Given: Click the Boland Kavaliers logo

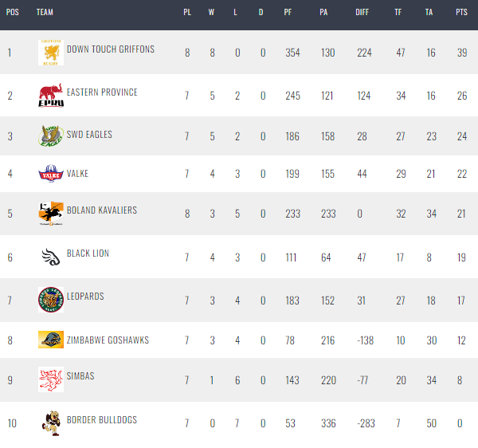Looking at the screenshot, I should point(51,214).
